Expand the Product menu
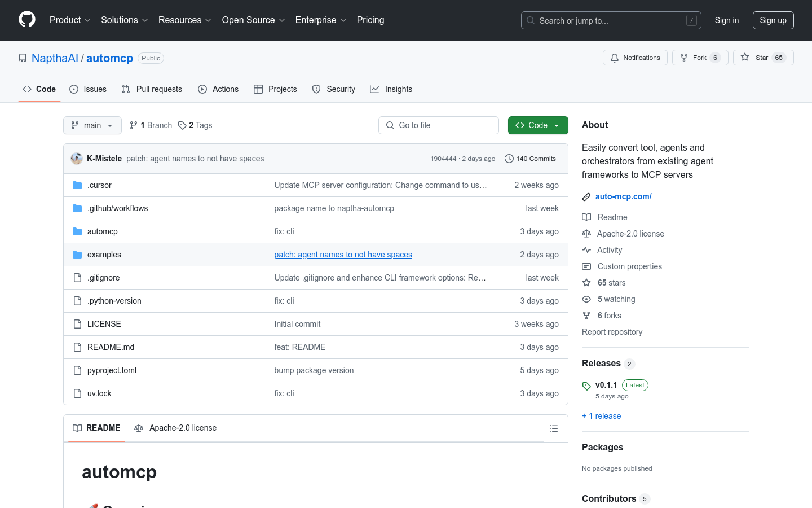812x508 pixels. (70, 20)
